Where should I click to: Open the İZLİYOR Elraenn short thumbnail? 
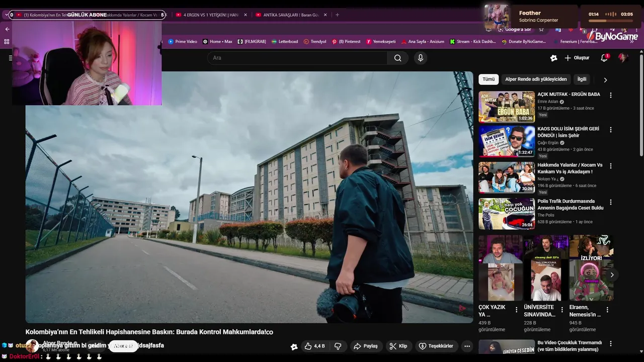(591, 268)
